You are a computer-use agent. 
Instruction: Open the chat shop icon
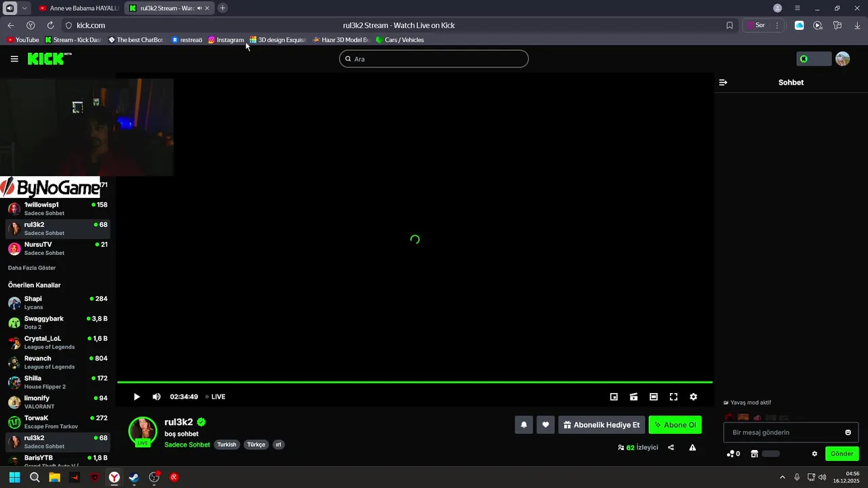click(x=754, y=453)
